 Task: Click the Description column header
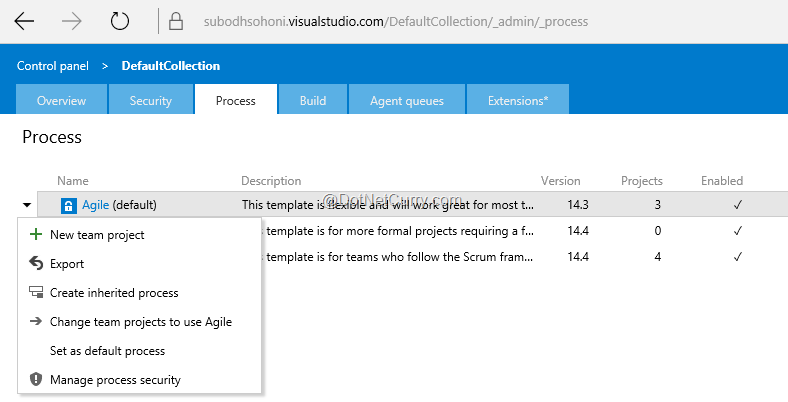coord(271,181)
